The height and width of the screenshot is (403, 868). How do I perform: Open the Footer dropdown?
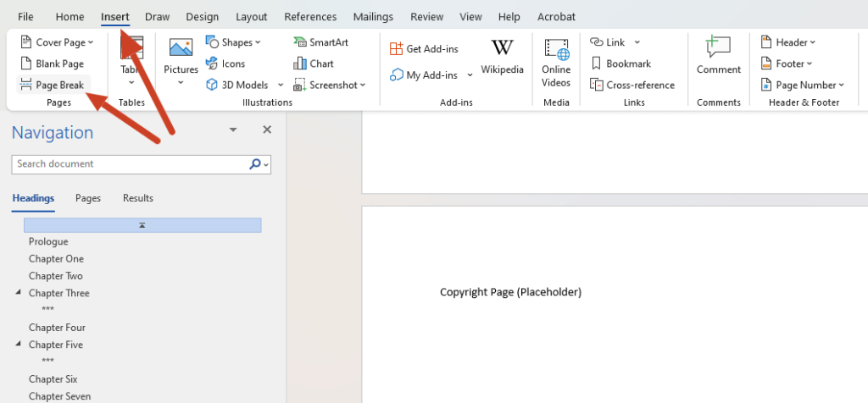point(786,63)
